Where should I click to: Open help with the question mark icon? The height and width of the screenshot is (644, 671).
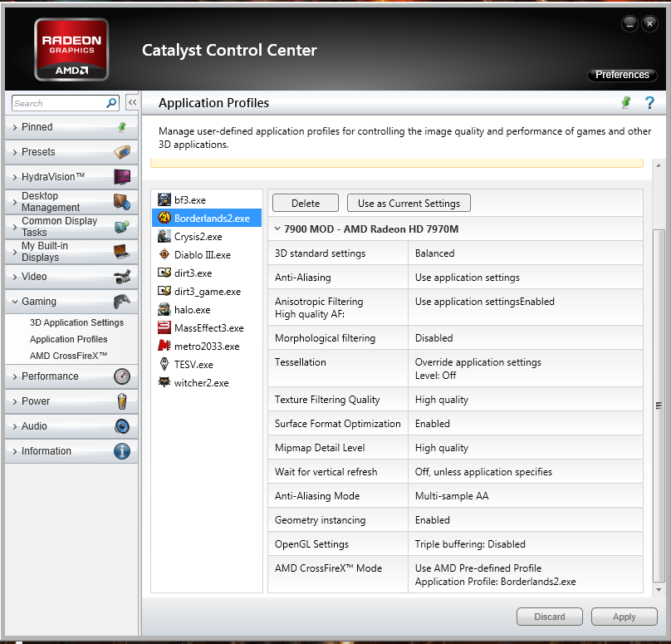coord(649,102)
